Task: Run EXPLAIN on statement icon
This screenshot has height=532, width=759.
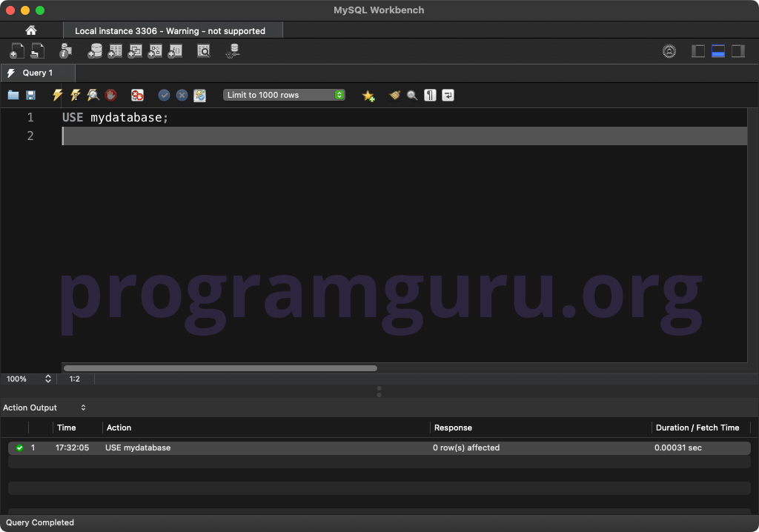Action: tap(93, 95)
